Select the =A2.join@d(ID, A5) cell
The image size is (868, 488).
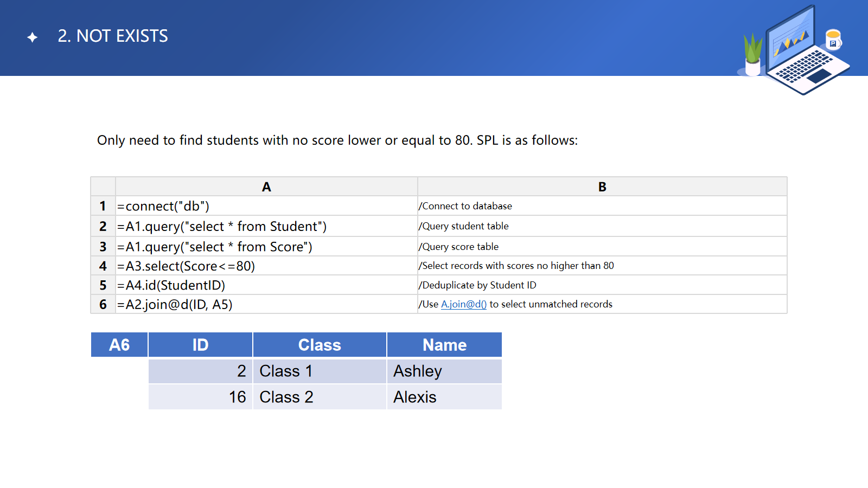(x=266, y=304)
